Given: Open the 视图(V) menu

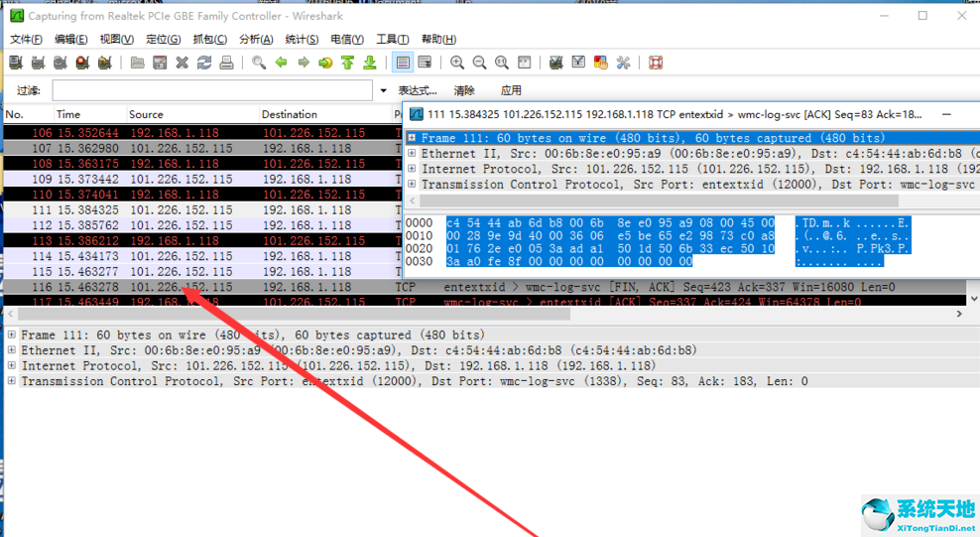Looking at the screenshot, I should [117, 40].
